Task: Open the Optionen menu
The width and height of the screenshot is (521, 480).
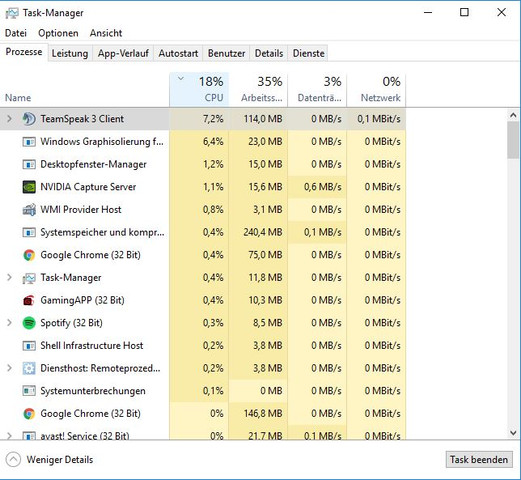Action: 58,33
